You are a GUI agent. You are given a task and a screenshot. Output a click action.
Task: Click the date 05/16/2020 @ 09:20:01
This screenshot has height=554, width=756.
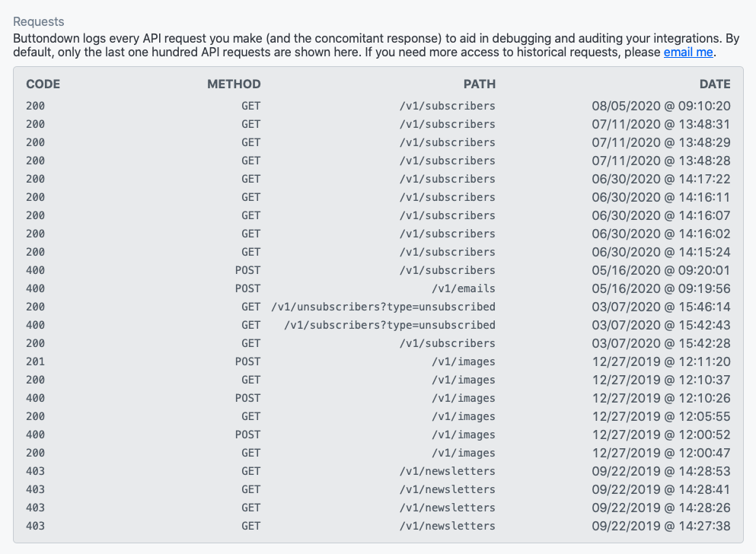(x=661, y=270)
